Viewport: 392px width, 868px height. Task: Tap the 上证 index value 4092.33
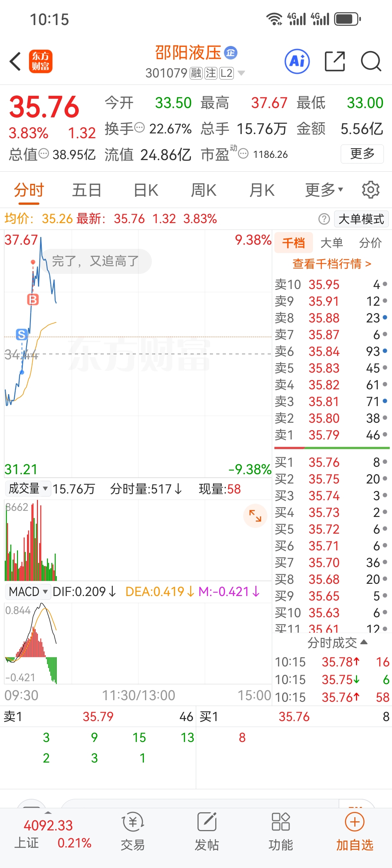pos(48,826)
